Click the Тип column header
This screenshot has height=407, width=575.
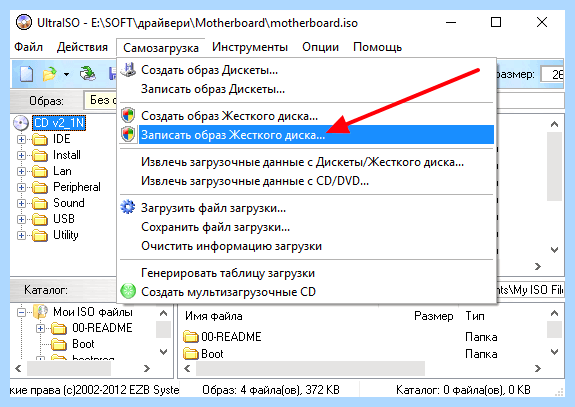[x=475, y=316]
